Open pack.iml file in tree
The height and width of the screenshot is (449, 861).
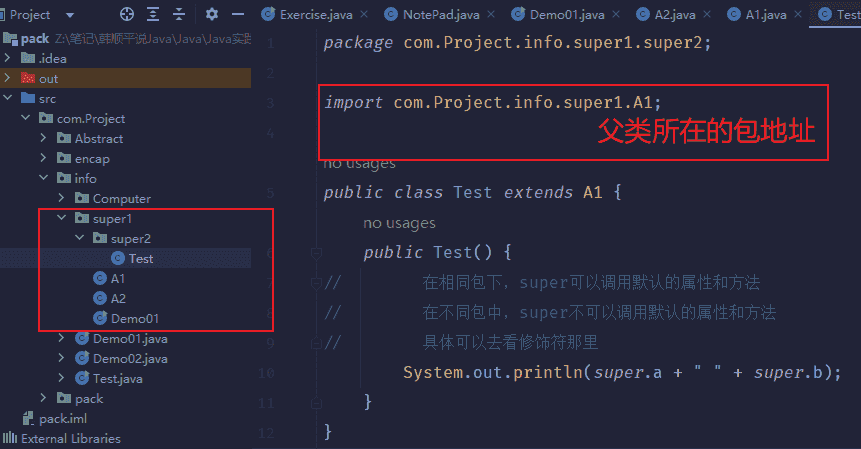coord(63,418)
